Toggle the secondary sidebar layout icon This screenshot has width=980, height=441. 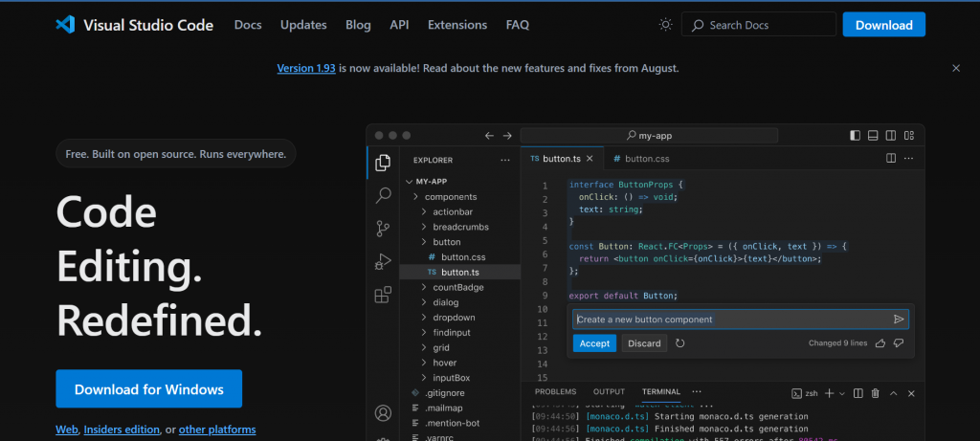(x=891, y=136)
